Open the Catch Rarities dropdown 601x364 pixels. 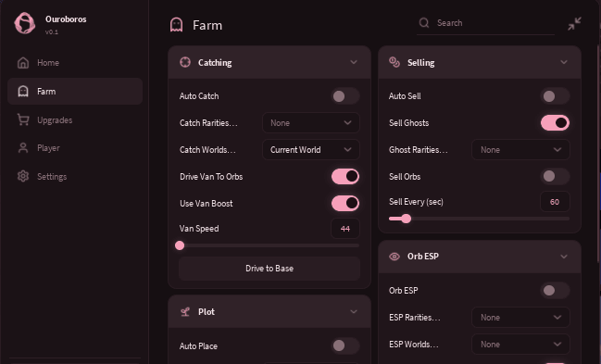pyautogui.click(x=311, y=123)
